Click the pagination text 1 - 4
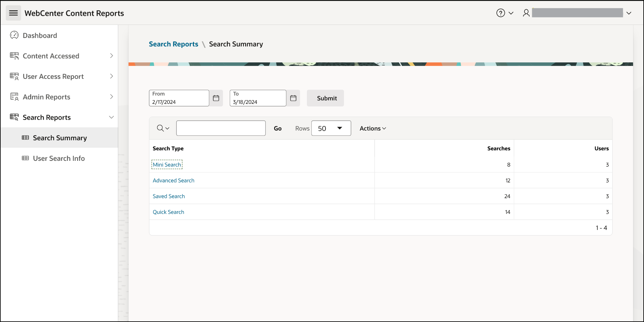The width and height of the screenshot is (644, 322). pyautogui.click(x=601, y=228)
